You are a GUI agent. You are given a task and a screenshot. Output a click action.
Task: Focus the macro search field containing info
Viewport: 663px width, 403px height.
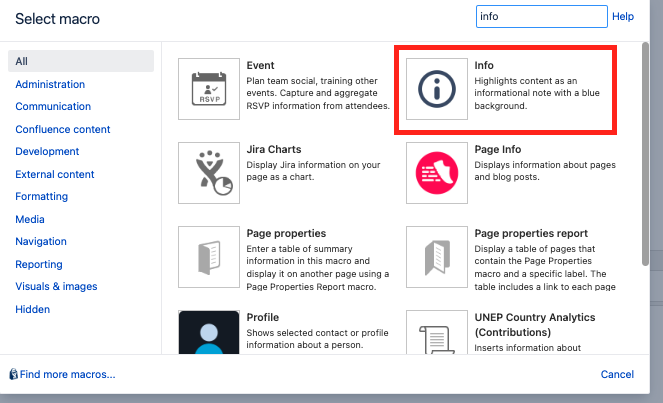coord(542,16)
